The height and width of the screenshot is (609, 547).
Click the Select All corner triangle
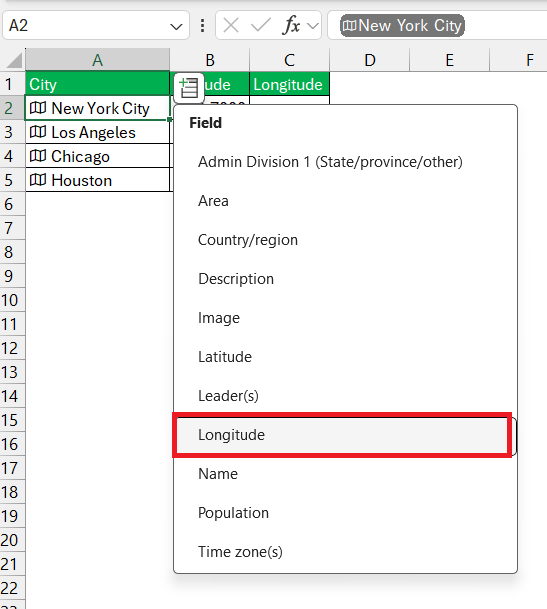coord(15,60)
